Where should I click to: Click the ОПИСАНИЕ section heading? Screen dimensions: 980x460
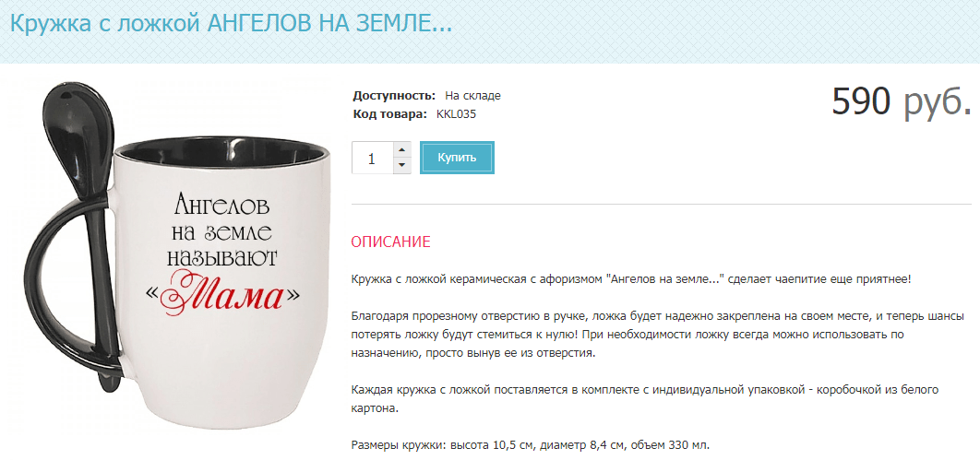pos(390,242)
